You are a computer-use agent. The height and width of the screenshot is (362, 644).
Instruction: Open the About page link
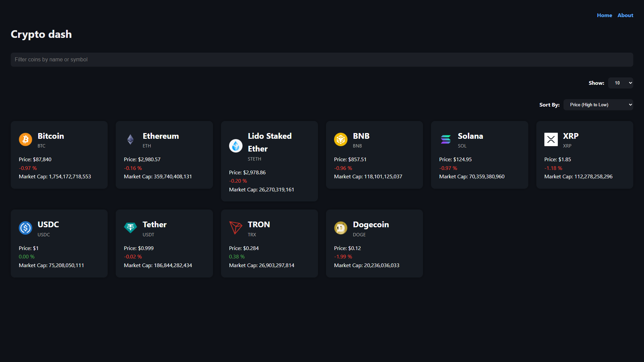625,15
